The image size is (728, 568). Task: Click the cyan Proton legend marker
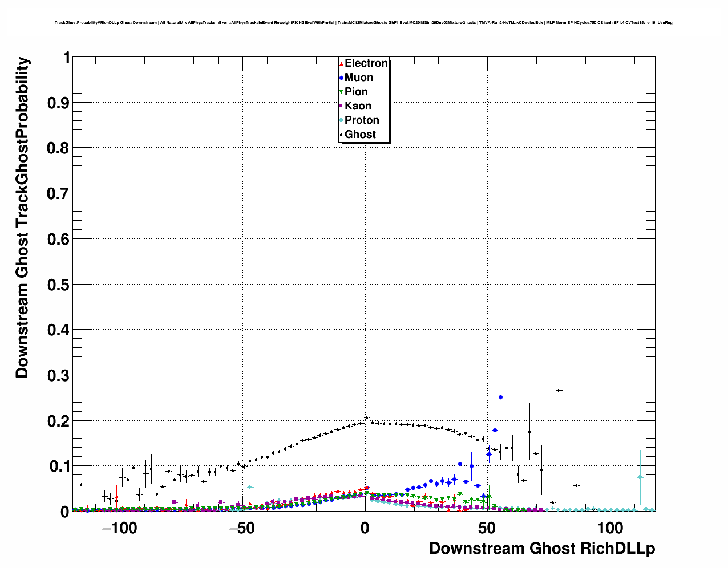[x=341, y=120]
